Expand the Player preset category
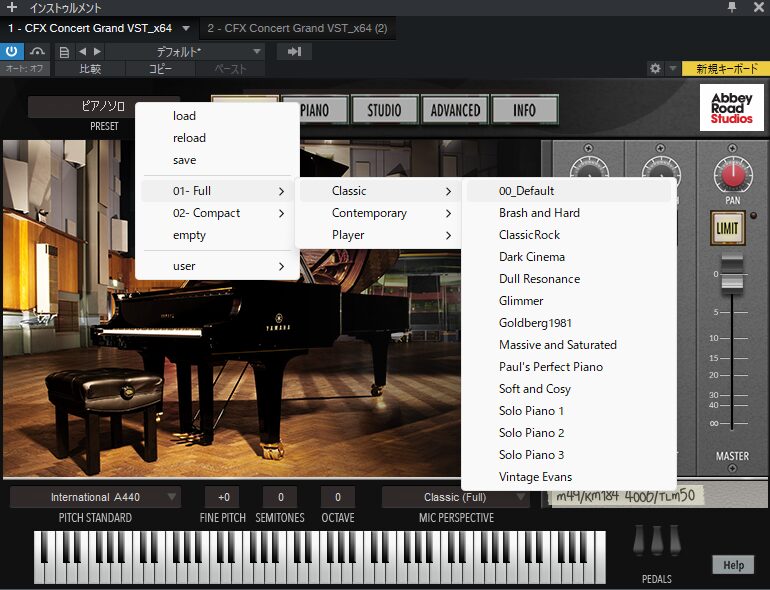 point(379,235)
